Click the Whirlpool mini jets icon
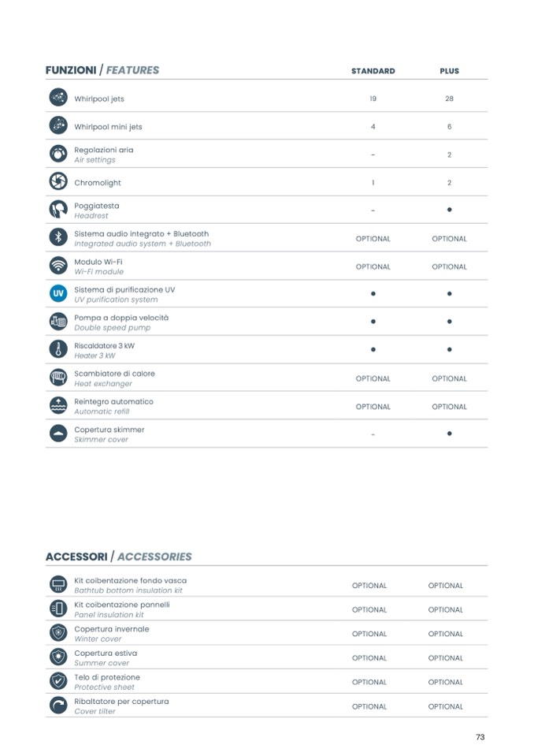This screenshot has width=534, height=756. click(x=57, y=126)
